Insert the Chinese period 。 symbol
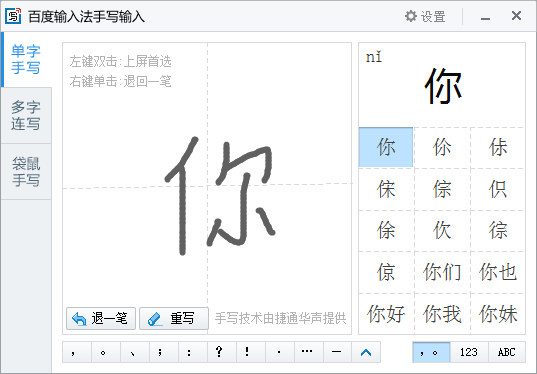 [x=106, y=352]
